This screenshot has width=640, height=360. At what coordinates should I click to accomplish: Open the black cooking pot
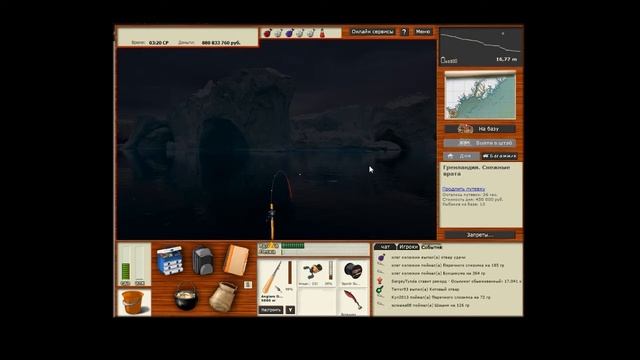(x=186, y=296)
